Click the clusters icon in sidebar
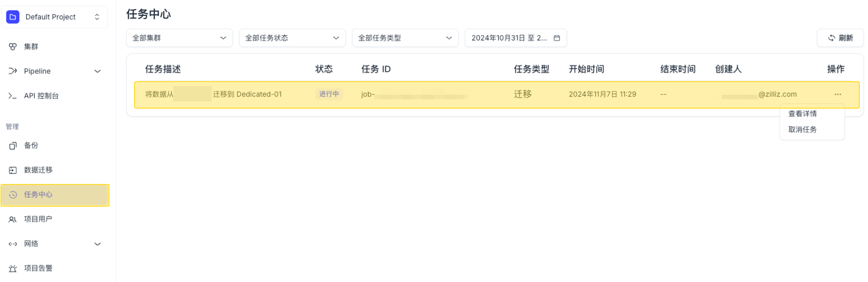Screen dimensions: 868x282 [x=13, y=47]
